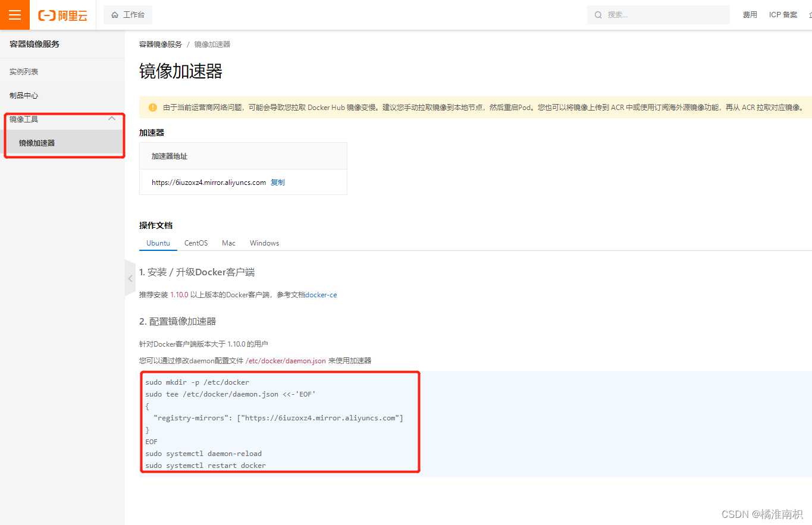Switch to the Windows tab
The image size is (812, 525).
tap(264, 243)
